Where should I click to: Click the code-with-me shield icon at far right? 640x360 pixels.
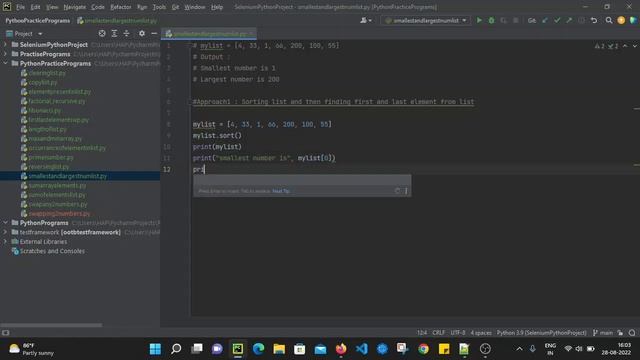pyautogui.click(x=633, y=20)
